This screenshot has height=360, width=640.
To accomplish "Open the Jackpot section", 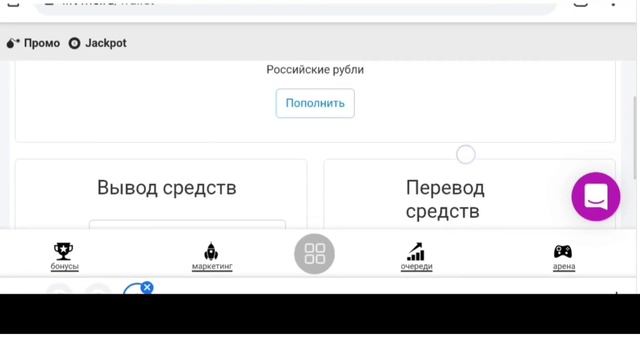I will click(x=98, y=43).
